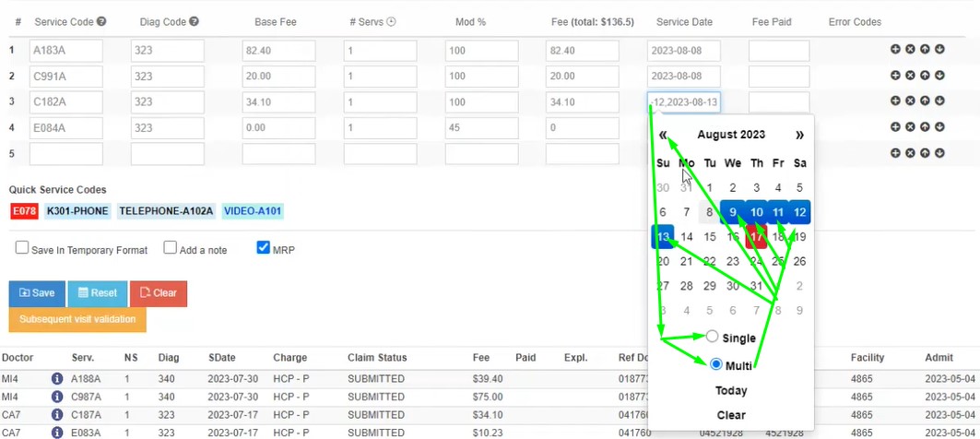Image resolution: width=980 pixels, height=439 pixels.
Task: Go to previous month in the calendar
Action: click(663, 135)
